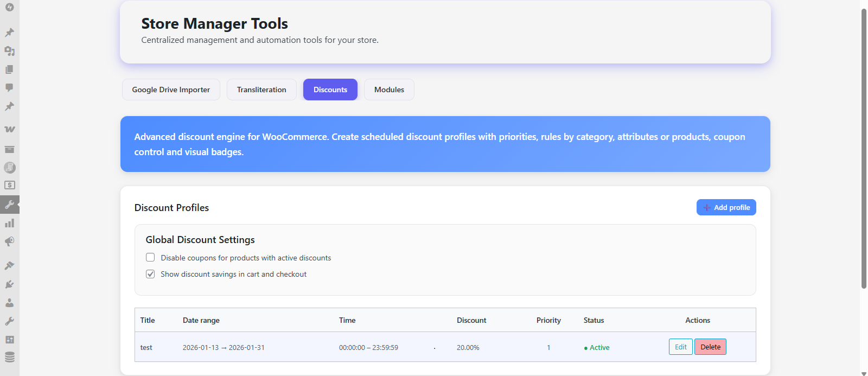
Task: Open the WooCommerce 'W' sidebar icon
Action: (x=9, y=129)
